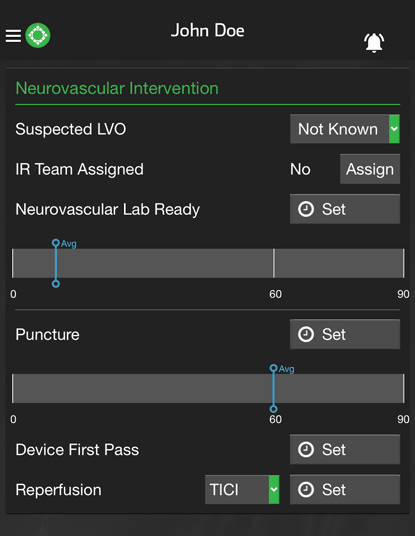Click clock icon for Device First Pass
415x536 pixels.
point(306,450)
